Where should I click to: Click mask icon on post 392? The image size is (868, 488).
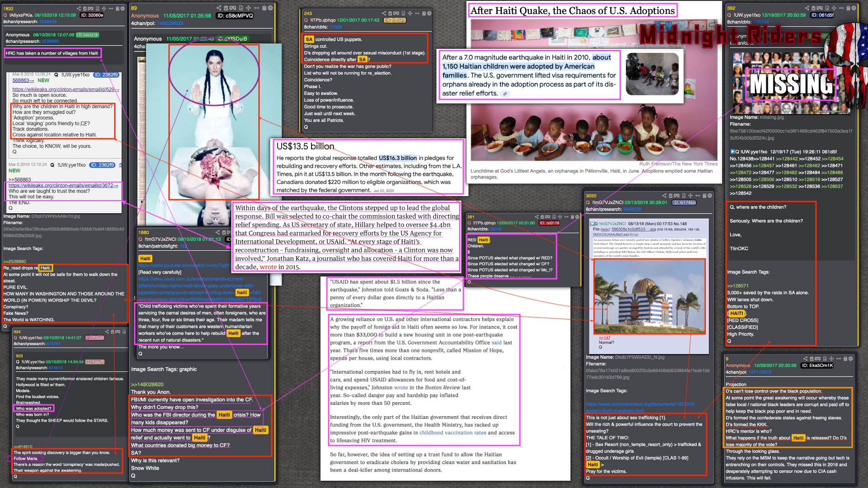820,8
